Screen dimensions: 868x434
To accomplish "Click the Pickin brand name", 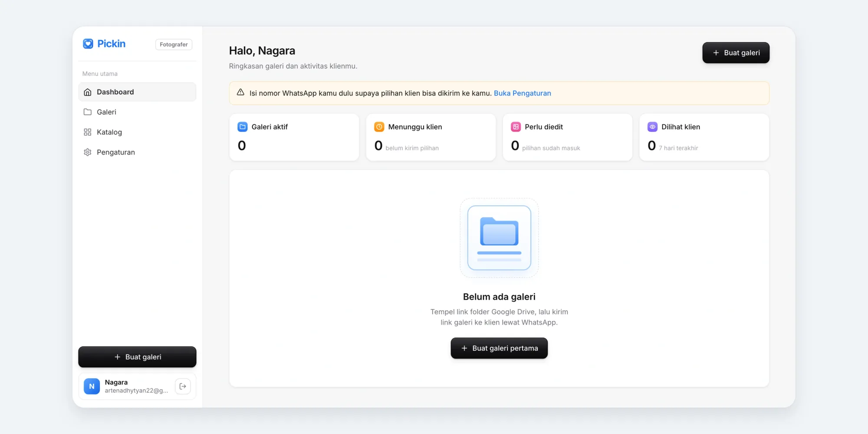I will point(112,44).
